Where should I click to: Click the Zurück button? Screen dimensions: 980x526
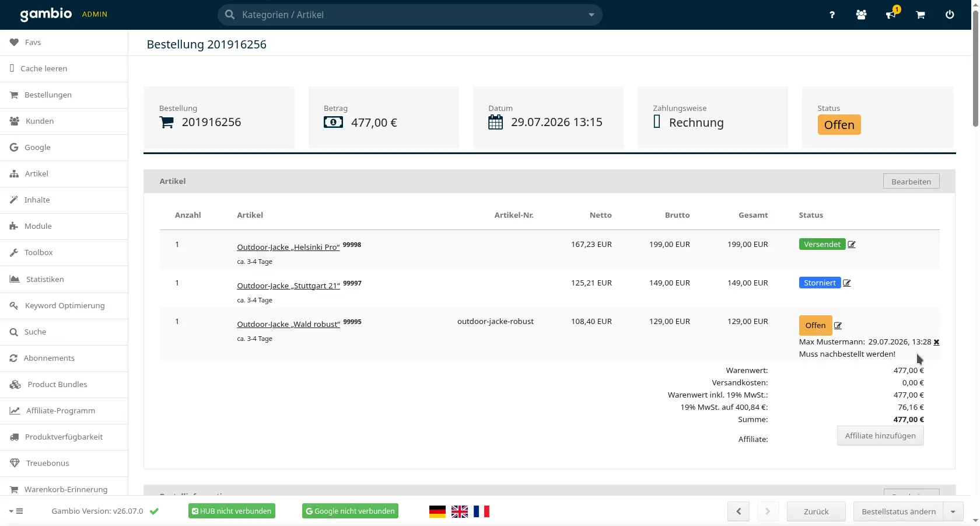coord(816,511)
